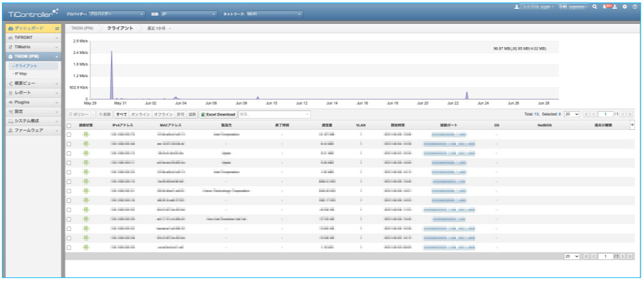
Task: Sort by IPv4アドレス column header
Action: [x=122, y=125]
